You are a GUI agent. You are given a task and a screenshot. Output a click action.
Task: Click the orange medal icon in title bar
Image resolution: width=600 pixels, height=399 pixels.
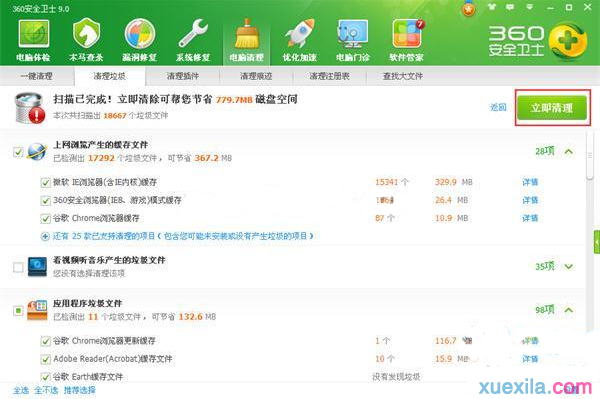tap(469, 8)
